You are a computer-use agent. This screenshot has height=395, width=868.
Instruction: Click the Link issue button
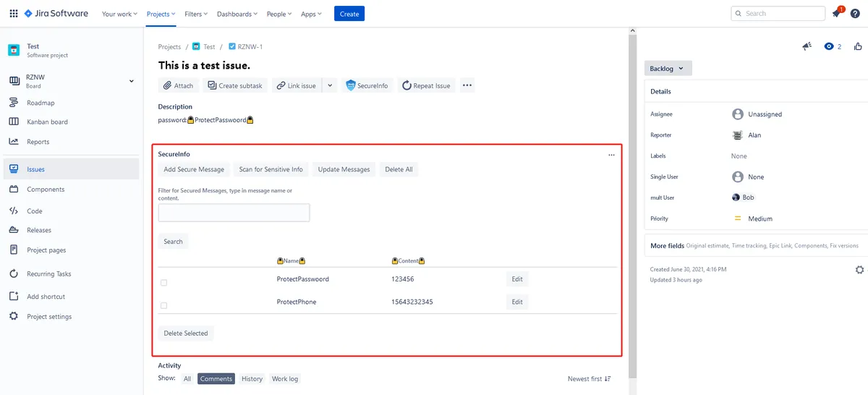[x=296, y=85]
